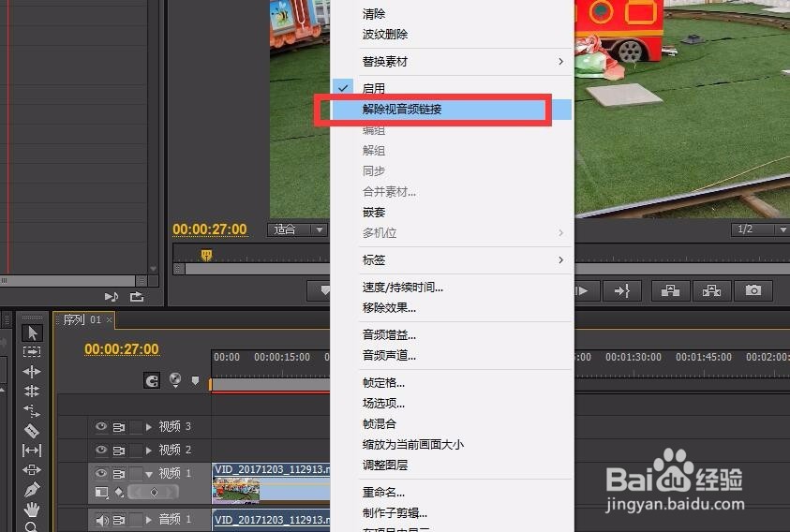Choose 速度/持续时间... menu item

(452, 288)
